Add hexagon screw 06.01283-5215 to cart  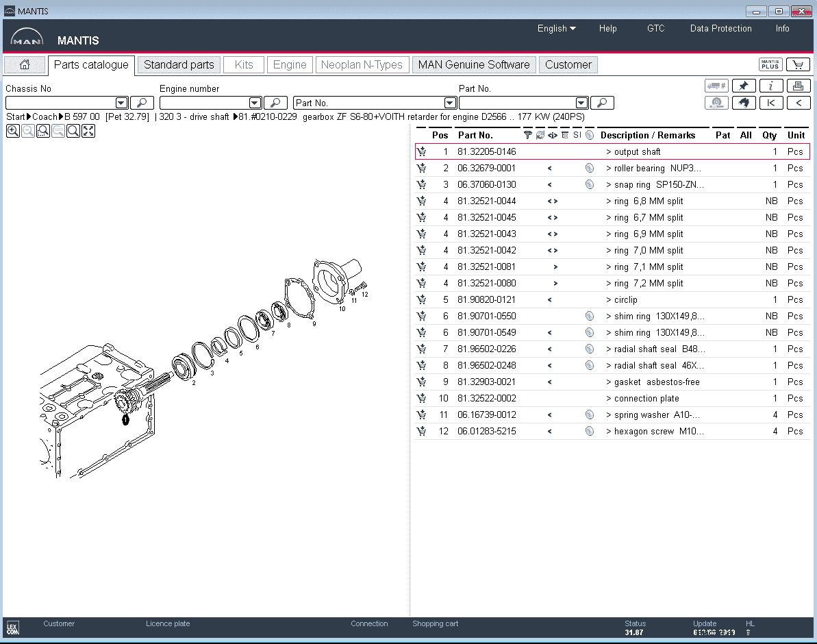click(422, 431)
